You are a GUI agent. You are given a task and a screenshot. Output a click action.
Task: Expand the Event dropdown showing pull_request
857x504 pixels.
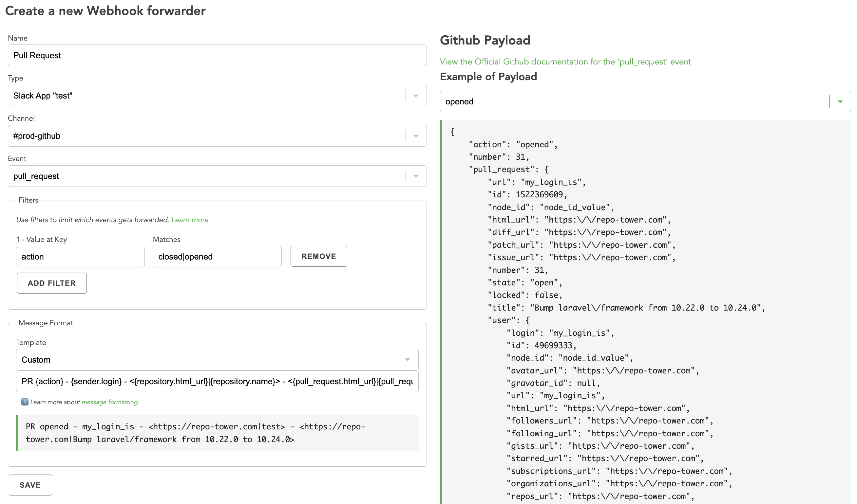[416, 176]
